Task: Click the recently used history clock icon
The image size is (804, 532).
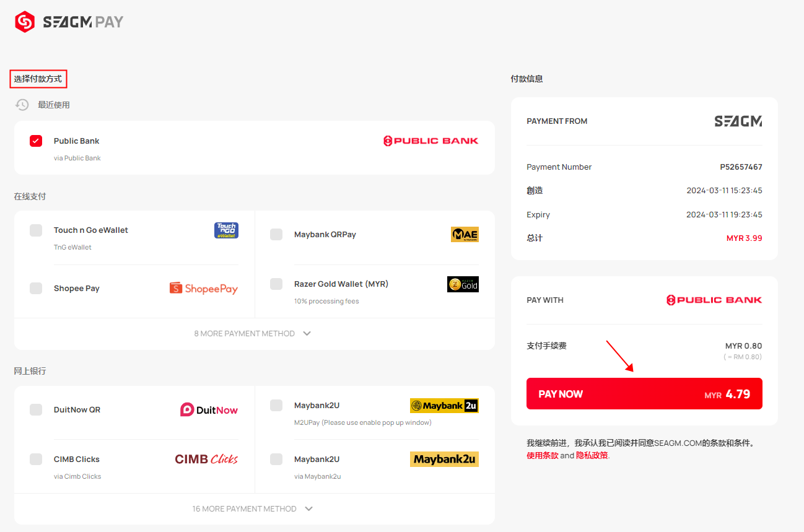Action: (x=22, y=105)
